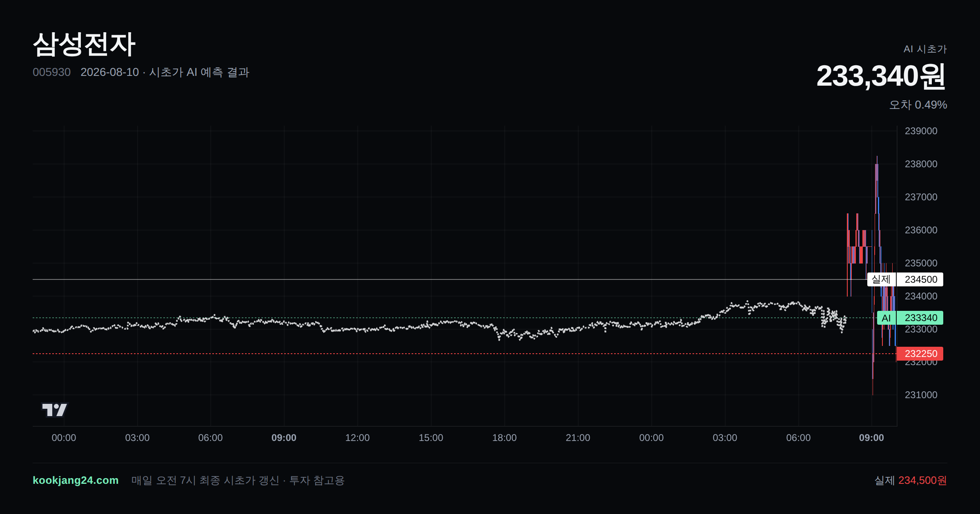Click the 15:00 time axis label
Viewport: 980px width, 514px height.
(431, 438)
